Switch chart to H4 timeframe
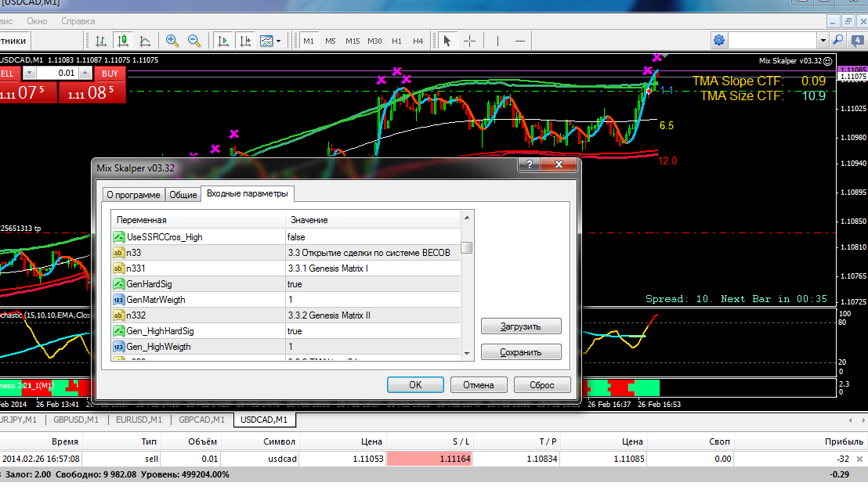This screenshot has height=490, width=868. (x=418, y=41)
